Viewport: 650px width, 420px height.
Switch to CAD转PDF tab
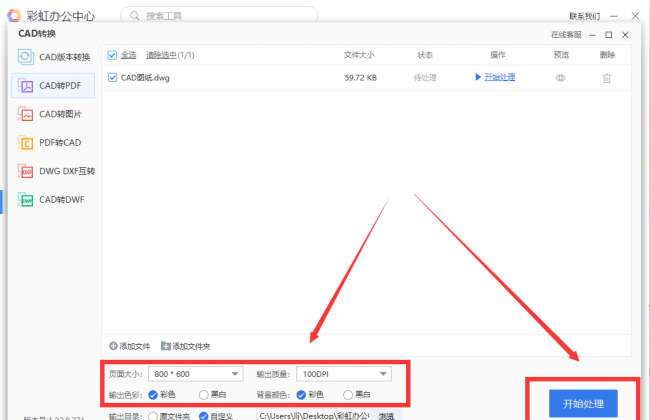(53, 86)
